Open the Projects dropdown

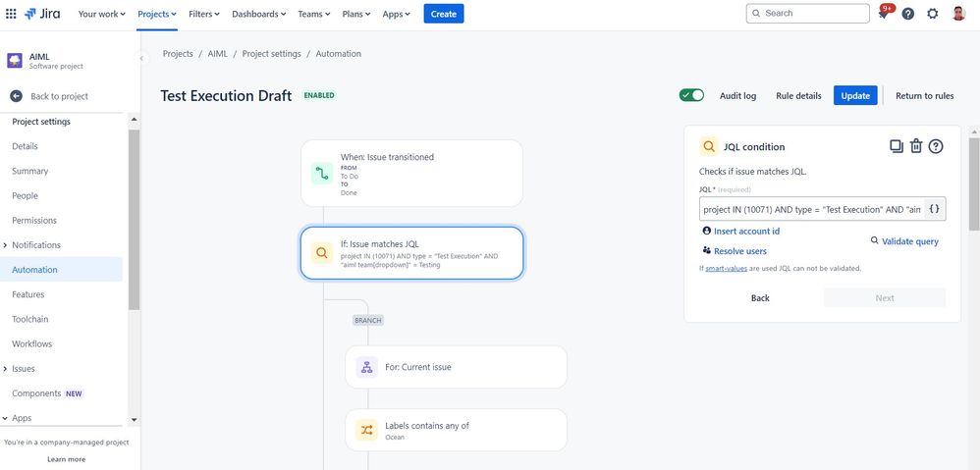157,14
